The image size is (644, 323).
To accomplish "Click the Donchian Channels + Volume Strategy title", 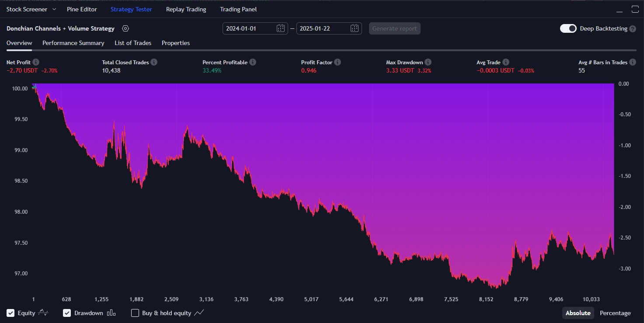I will (60, 28).
